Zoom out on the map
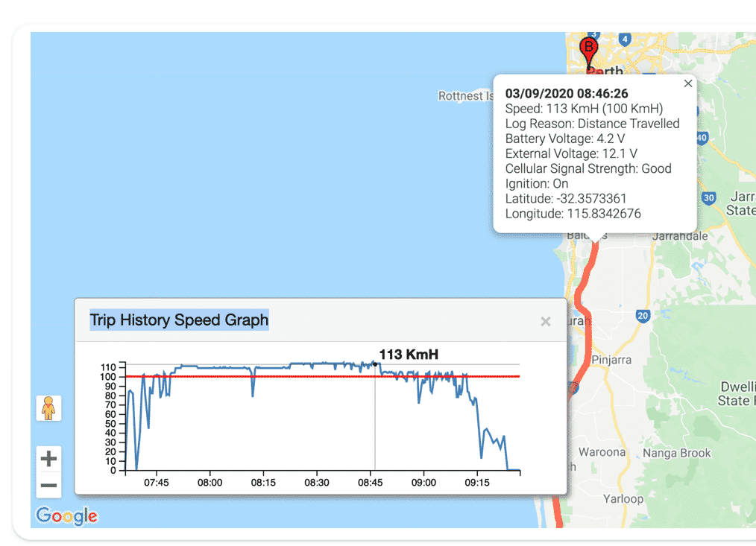Viewport: 756px width, 546px height. click(x=48, y=486)
